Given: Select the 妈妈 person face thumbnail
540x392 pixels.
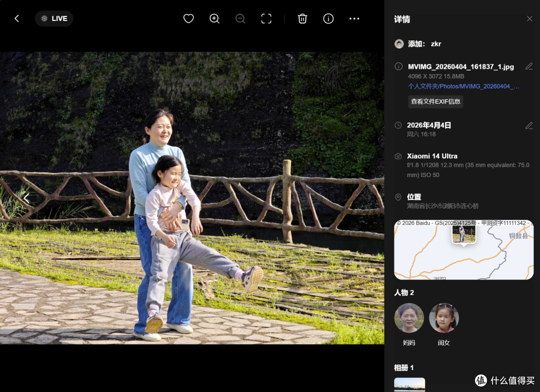Looking at the screenshot, I should 409,318.
